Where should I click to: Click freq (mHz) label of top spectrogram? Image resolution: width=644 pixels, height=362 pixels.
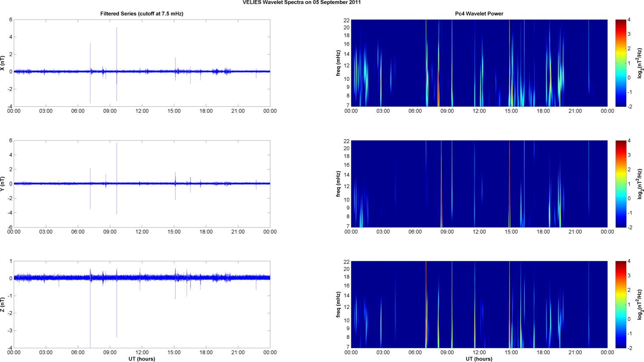coord(339,63)
